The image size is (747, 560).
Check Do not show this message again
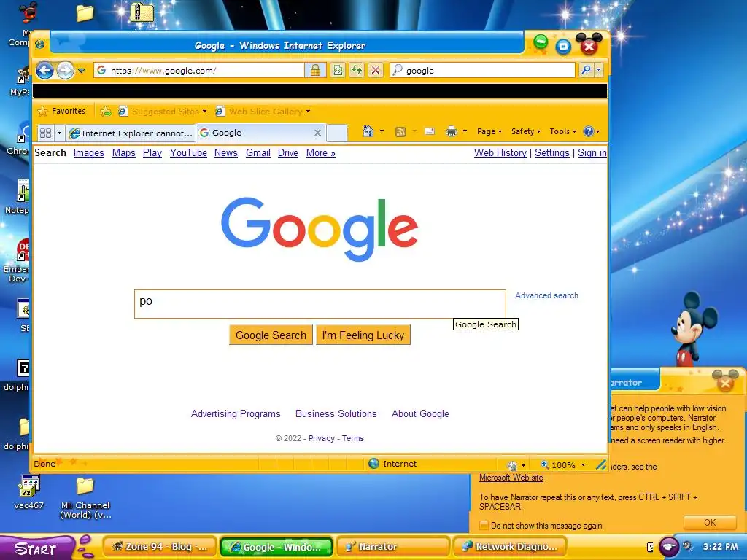(484, 526)
